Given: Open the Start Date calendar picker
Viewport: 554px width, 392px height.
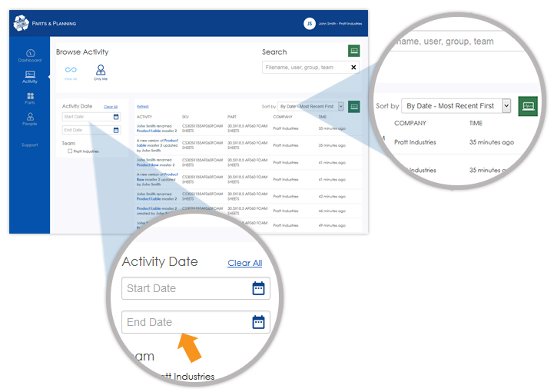Looking at the screenshot, I should pyautogui.click(x=116, y=117).
